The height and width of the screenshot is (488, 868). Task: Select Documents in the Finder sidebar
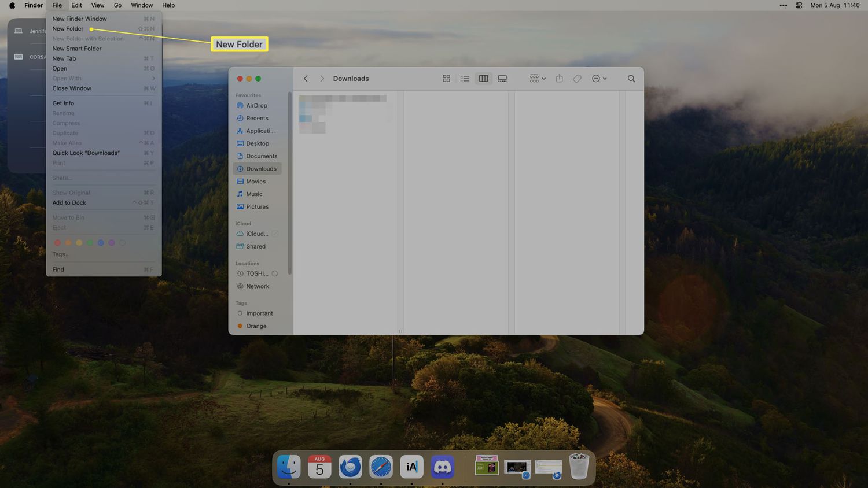[261, 156]
